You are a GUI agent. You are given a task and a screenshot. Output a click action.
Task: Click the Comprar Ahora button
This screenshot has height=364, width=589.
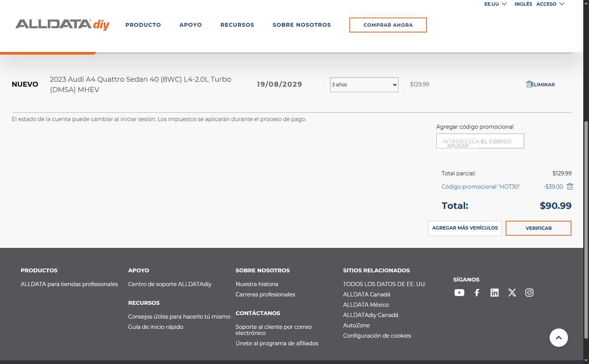388,25
